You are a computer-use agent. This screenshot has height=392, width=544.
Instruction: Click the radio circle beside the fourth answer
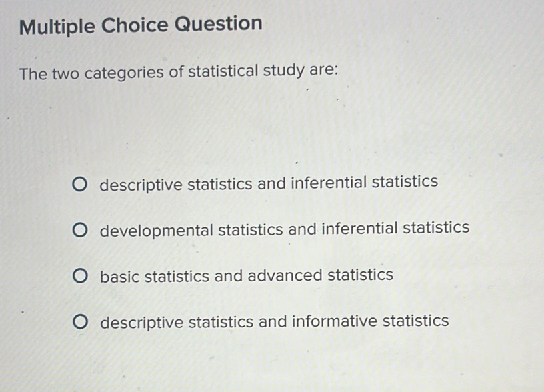tap(81, 321)
